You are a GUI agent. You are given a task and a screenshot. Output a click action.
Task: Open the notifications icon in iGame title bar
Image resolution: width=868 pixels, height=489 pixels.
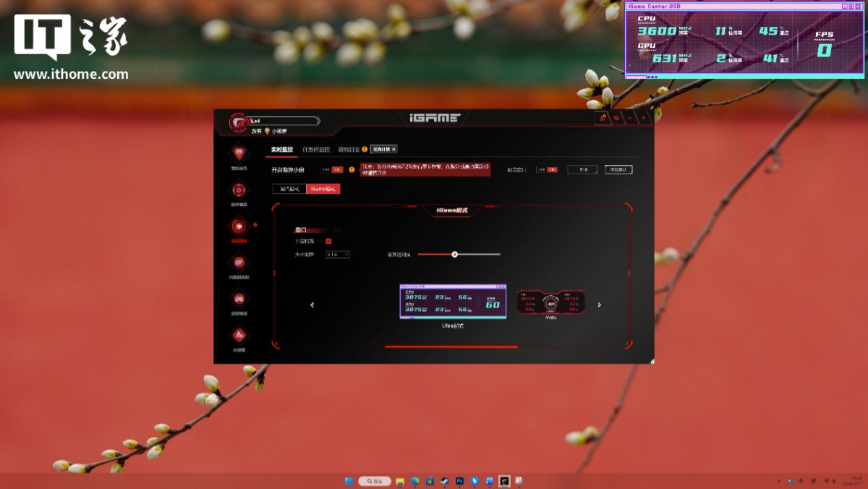pyautogui.click(x=602, y=118)
